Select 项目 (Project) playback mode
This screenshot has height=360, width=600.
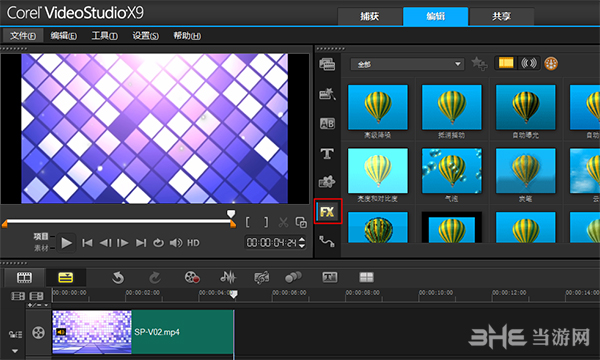click(x=41, y=236)
